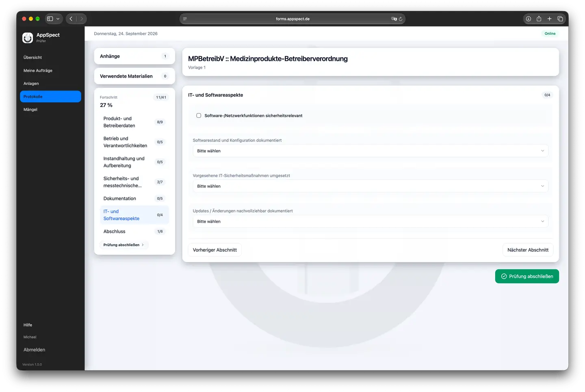
Task: Click the forms.appspect.de address field
Action: point(292,19)
